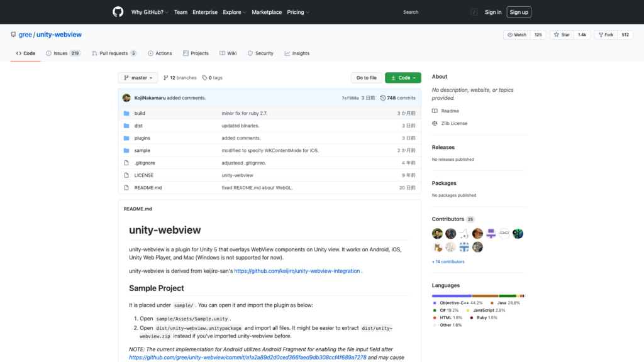Open the sample folder

point(142,150)
